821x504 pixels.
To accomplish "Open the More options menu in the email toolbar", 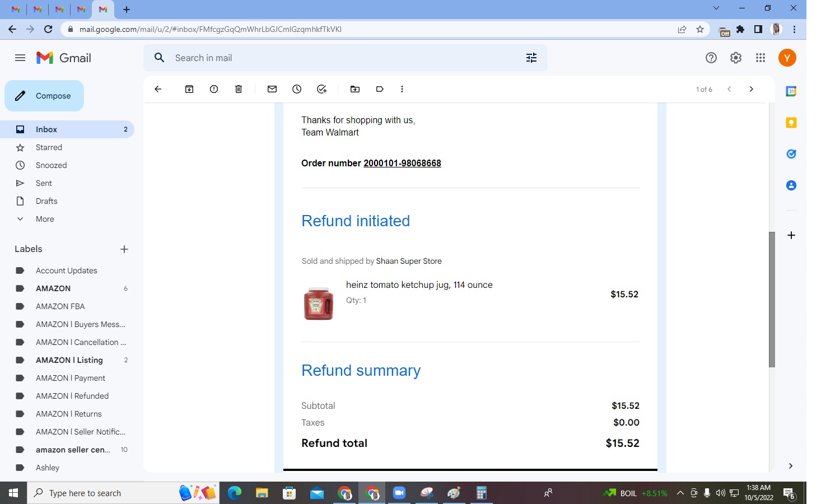I will (402, 89).
